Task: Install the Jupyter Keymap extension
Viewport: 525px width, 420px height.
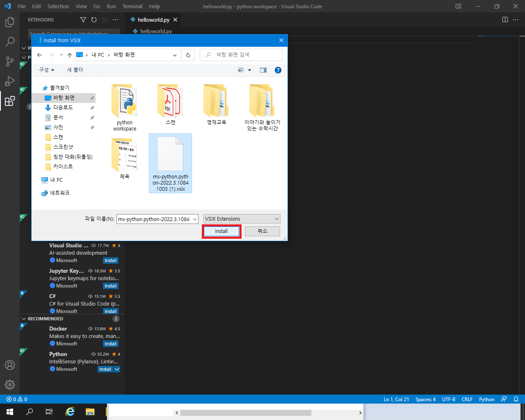Action: click(111, 286)
